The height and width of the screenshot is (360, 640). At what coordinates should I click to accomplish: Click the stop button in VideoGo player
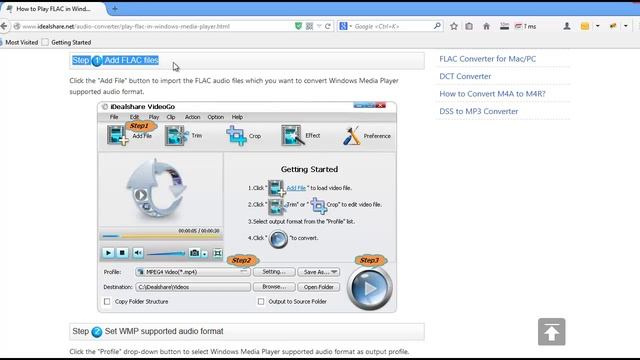[x=122, y=253]
